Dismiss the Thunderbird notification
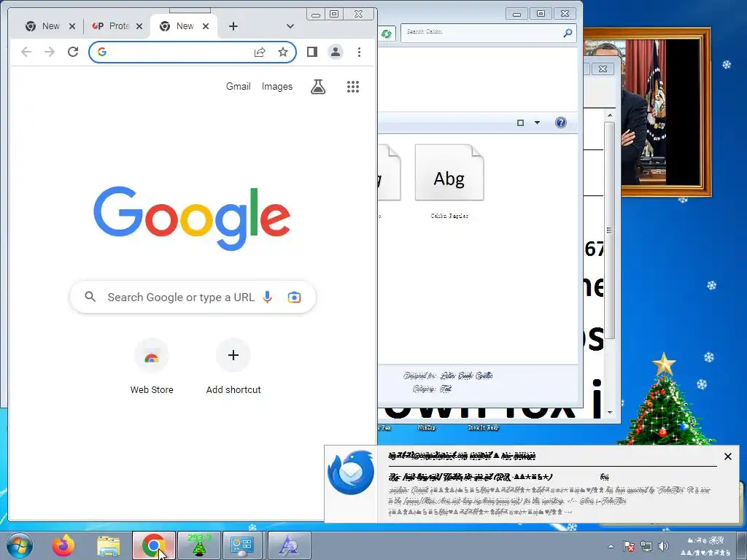The image size is (747, 560). click(x=727, y=456)
